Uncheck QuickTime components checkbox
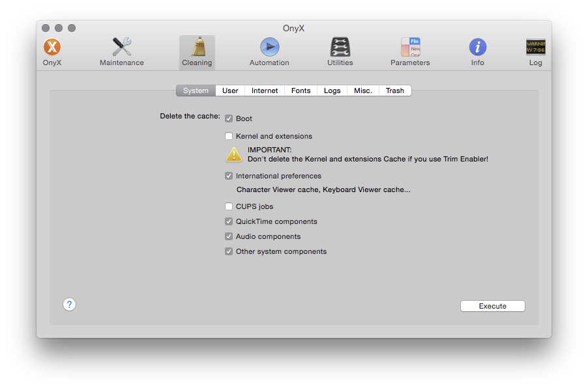The image size is (588, 390). tap(229, 221)
